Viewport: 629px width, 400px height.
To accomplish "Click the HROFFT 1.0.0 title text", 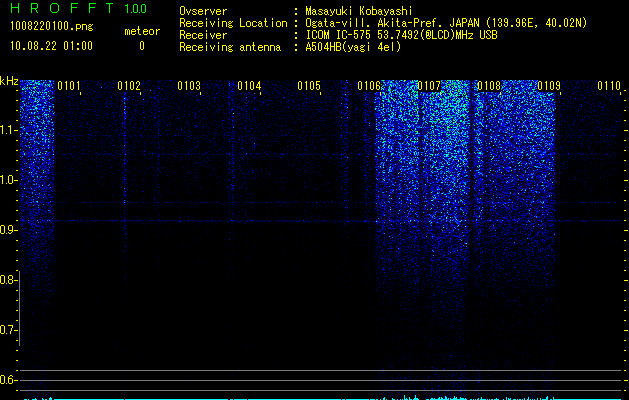I will [x=78, y=8].
